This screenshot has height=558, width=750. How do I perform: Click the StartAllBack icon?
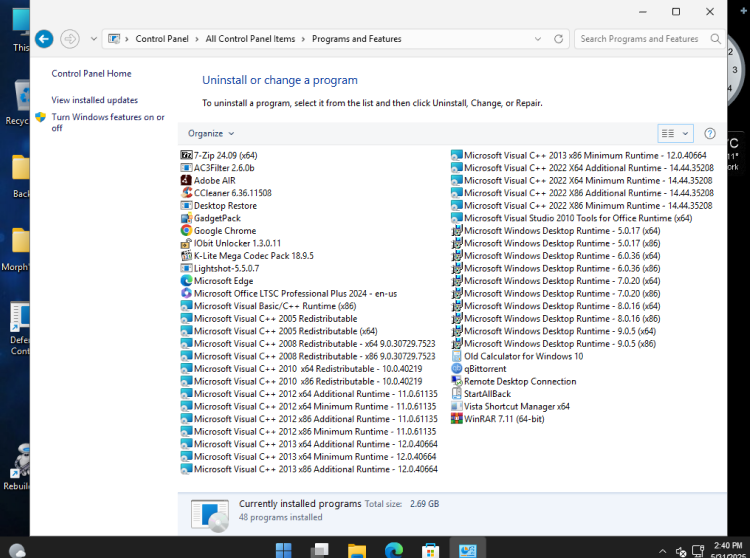pyautogui.click(x=457, y=394)
